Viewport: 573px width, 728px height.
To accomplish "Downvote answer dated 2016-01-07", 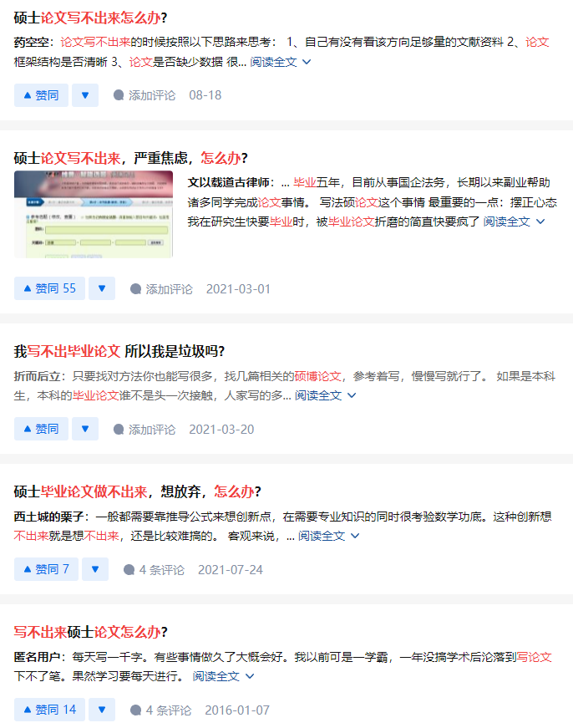I will click(x=102, y=710).
